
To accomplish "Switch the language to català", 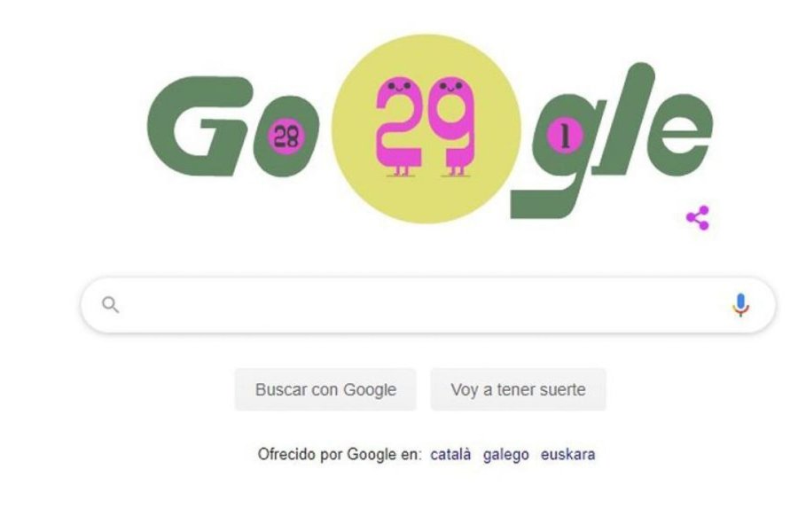I will click(x=450, y=454).
